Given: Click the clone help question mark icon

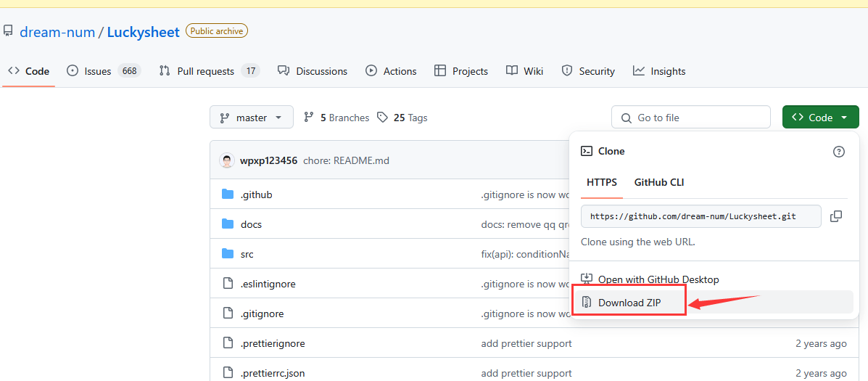Looking at the screenshot, I should tap(839, 152).
